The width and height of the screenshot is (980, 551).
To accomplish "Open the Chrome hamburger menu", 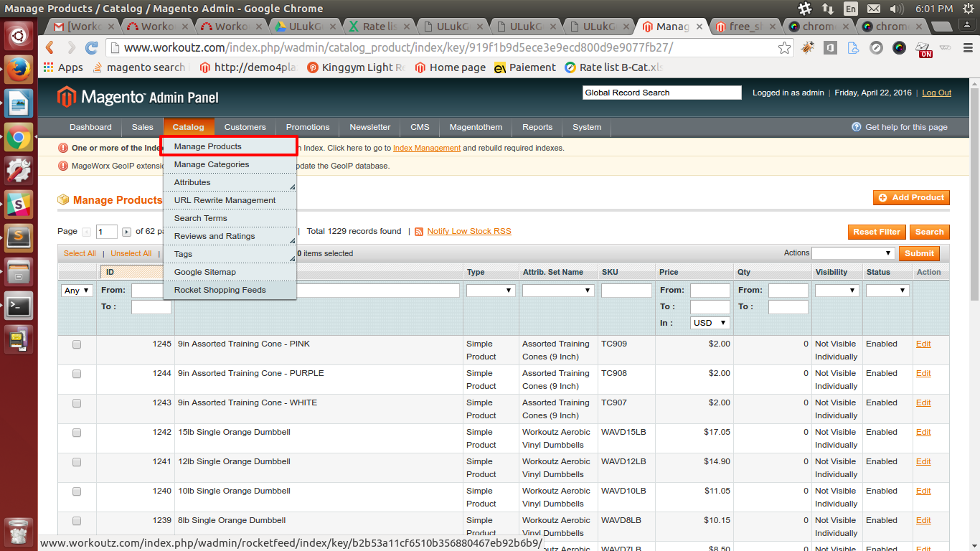I will (968, 48).
